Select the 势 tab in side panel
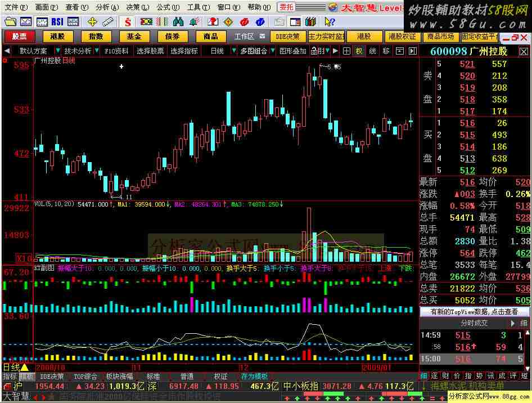The height and width of the screenshot is (403, 532). click(x=479, y=376)
